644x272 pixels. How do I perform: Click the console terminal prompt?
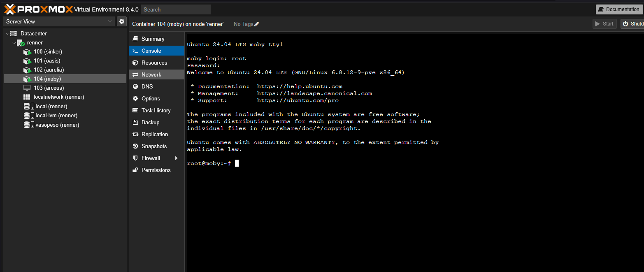tap(213, 163)
